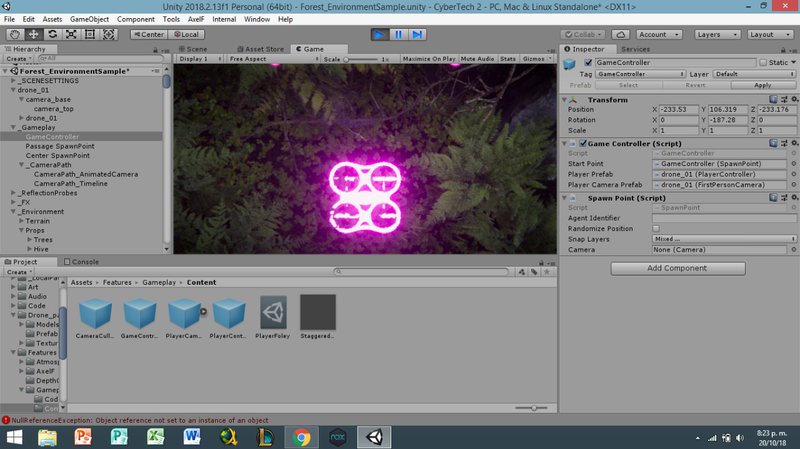This screenshot has width=800, height=449.
Task: Open the Windows Start button
Action: (x=14, y=437)
